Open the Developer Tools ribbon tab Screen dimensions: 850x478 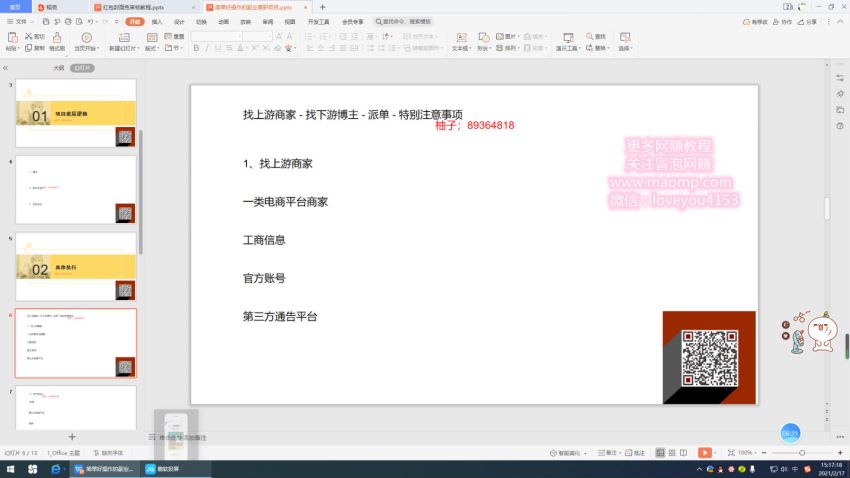tap(318, 22)
